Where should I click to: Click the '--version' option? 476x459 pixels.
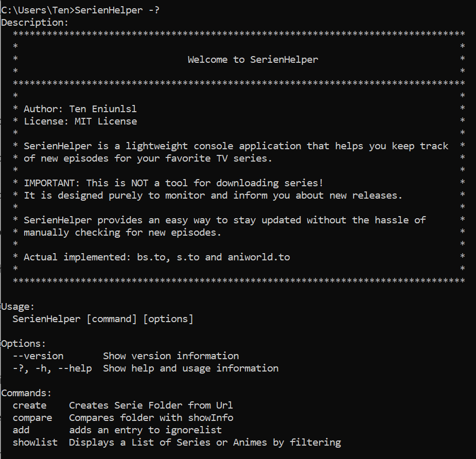pyautogui.click(x=38, y=356)
